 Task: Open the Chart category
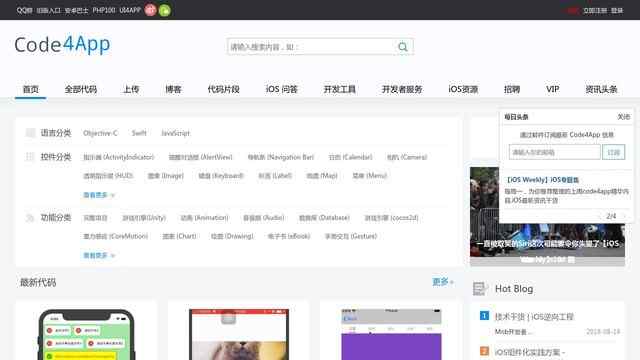pyautogui.click(x=180, y=236)
